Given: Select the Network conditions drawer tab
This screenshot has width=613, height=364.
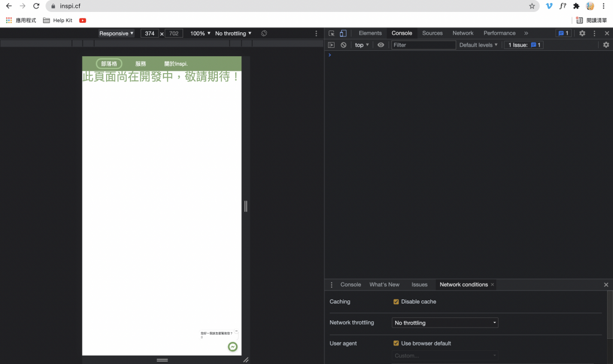Looking at the screenshot, I should pos(464,284).
